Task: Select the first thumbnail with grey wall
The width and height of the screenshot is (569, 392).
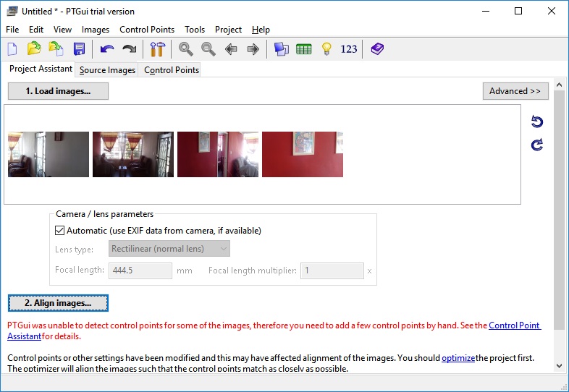Action: click(x=49, y=154)
